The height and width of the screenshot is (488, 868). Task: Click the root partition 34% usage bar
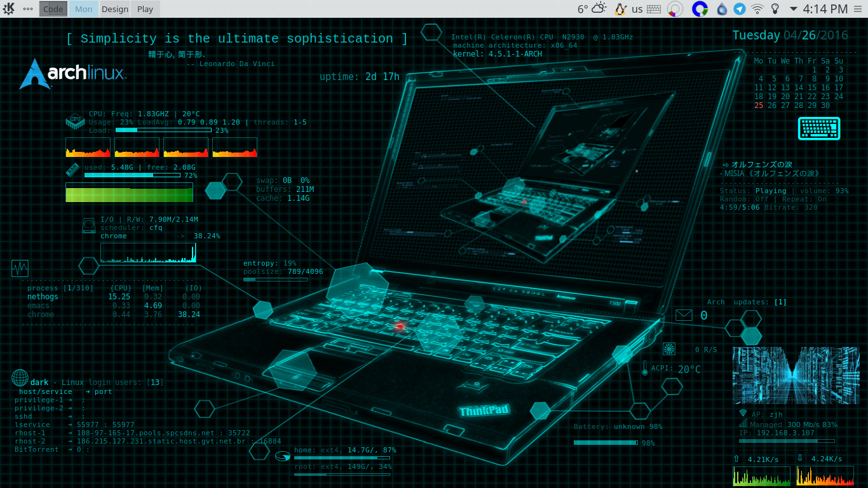point(342,474)
